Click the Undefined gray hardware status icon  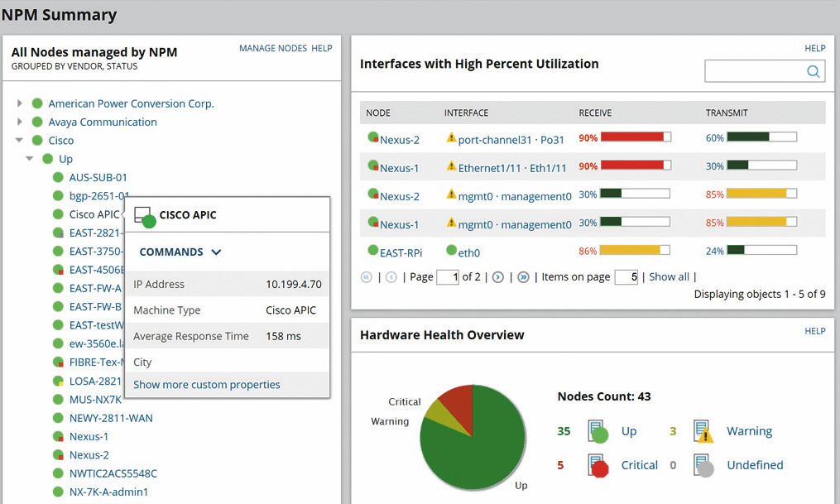(x=704, y=466)
